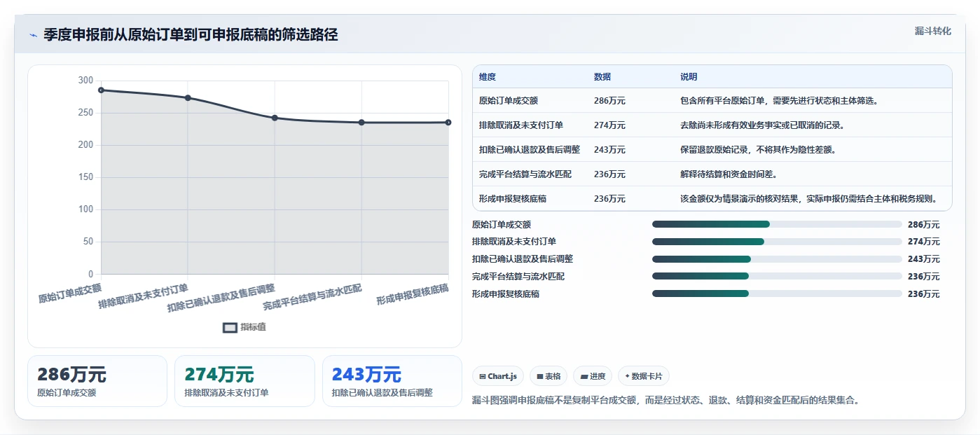Image resolution: width=980 pixels, height=435 pixels.
Task: Select the 数据 column header
Action: (x=602, y=77)
